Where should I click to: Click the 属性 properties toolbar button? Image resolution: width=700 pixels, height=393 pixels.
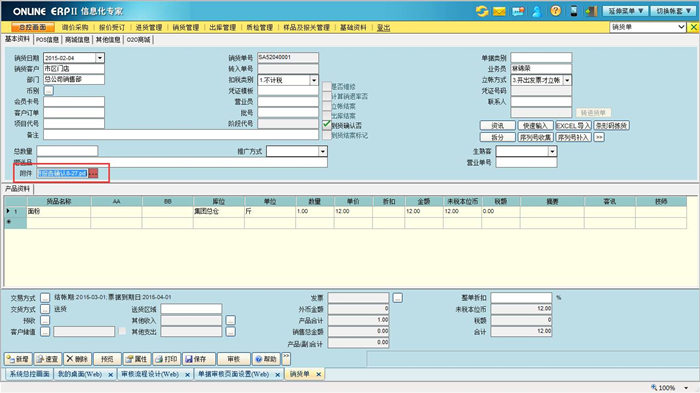tap(136, 359)
